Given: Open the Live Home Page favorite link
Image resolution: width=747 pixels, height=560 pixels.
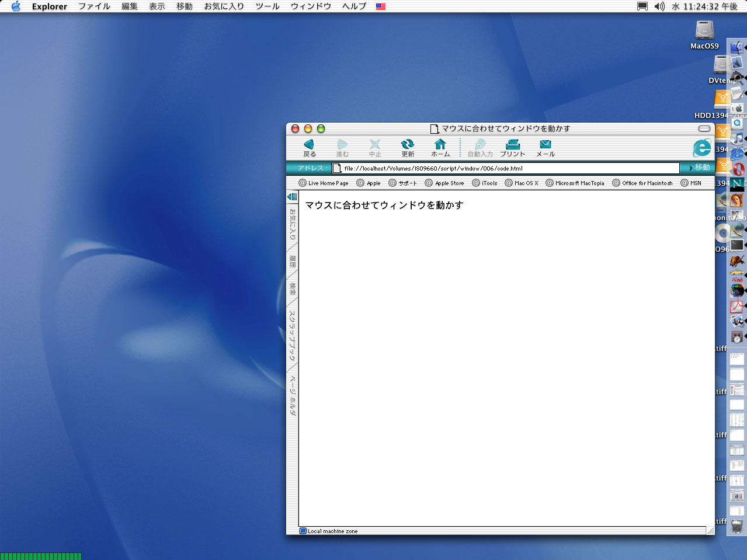Looking at the screenshot, I should (324, 183).
